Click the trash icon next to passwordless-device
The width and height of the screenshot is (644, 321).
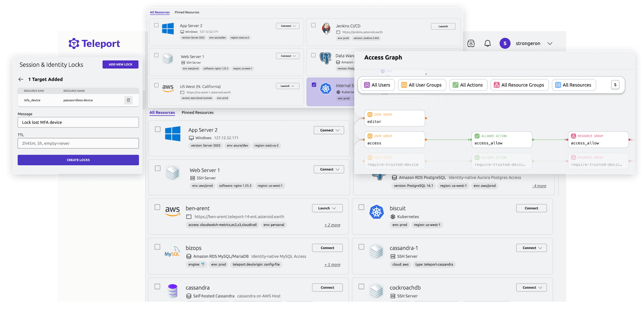pos(128,100)
